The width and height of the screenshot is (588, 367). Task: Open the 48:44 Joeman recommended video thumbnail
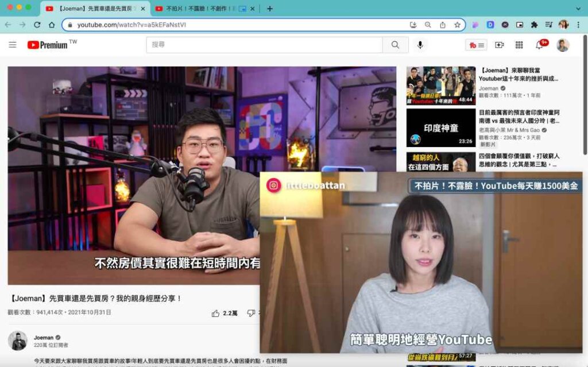[x=441, y=86]
